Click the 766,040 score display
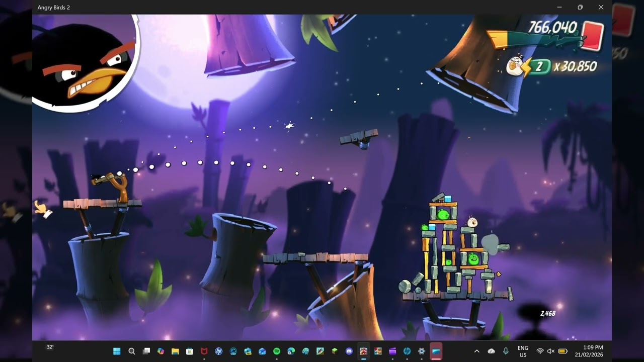644x362 pixels. tap(552, 27)
